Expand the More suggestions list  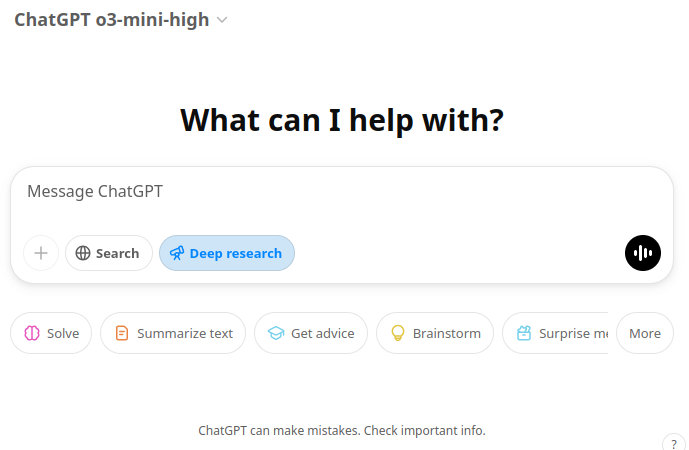[645, 333]
